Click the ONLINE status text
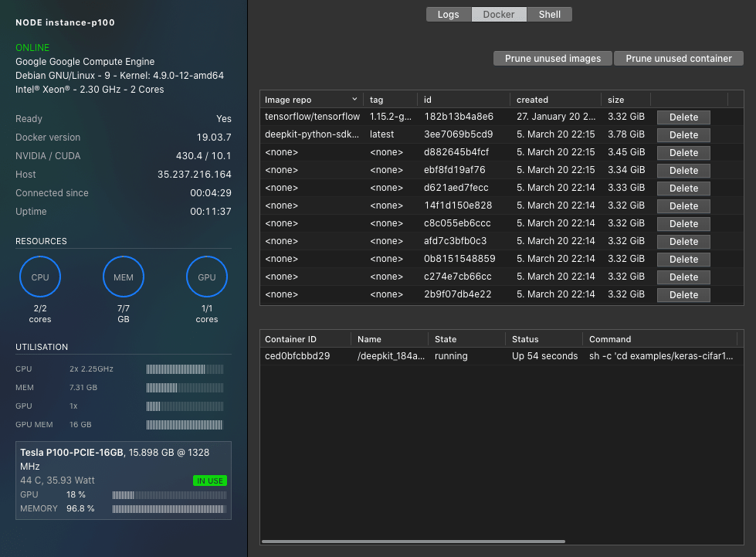The width and height of the screenshot is (756, 557). click(32, 48)
